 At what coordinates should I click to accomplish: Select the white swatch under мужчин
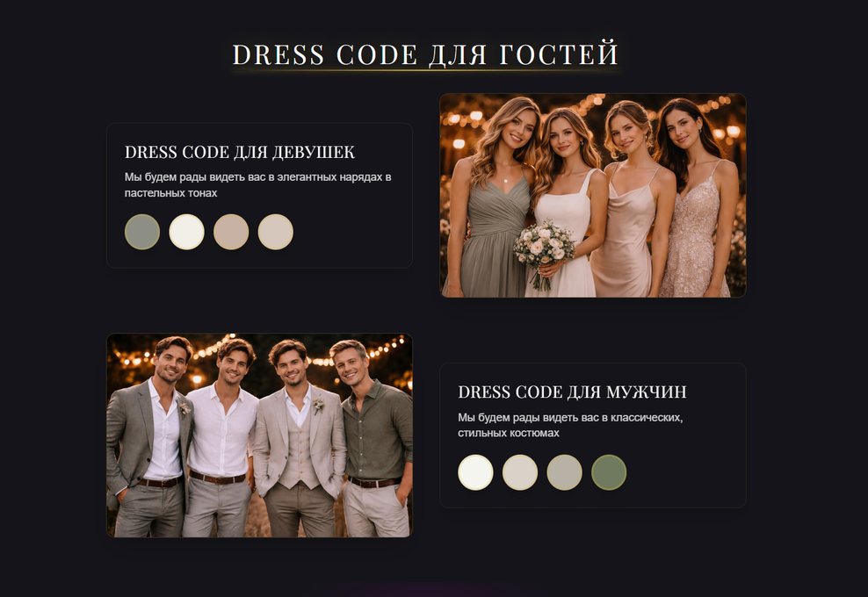coord(475,472)
